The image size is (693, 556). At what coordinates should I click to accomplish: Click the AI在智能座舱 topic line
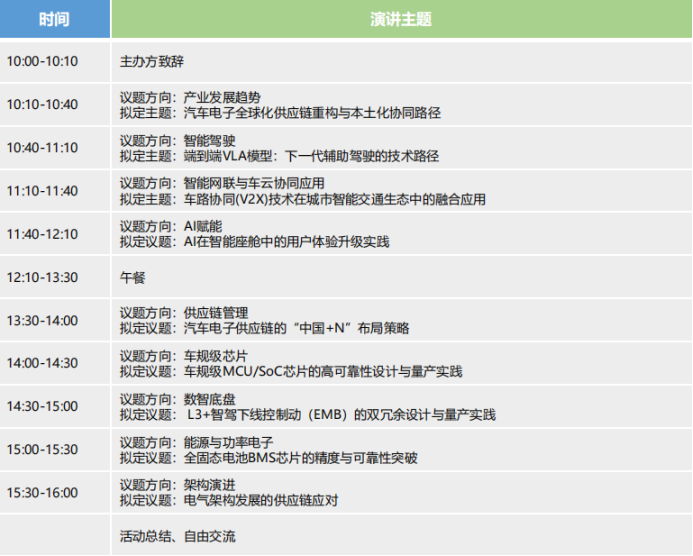pyautogui.click(x=254, y=242)
